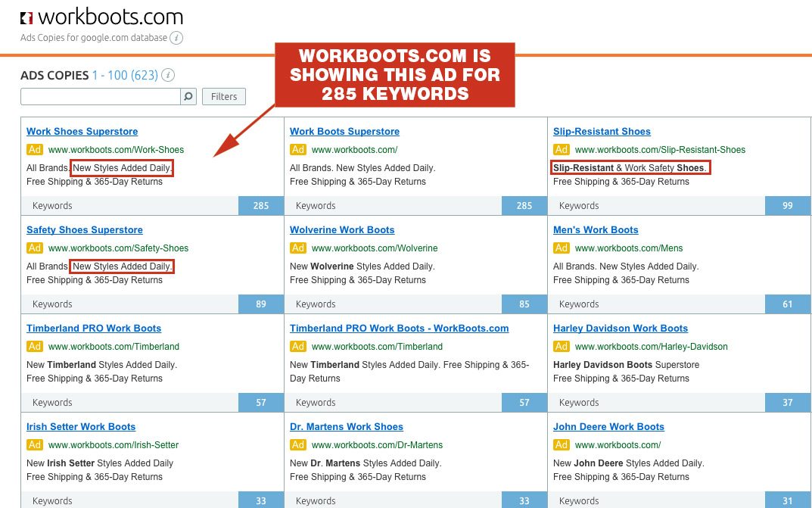
Task: Click the search magnifier icon
Action: click(188, 96)
